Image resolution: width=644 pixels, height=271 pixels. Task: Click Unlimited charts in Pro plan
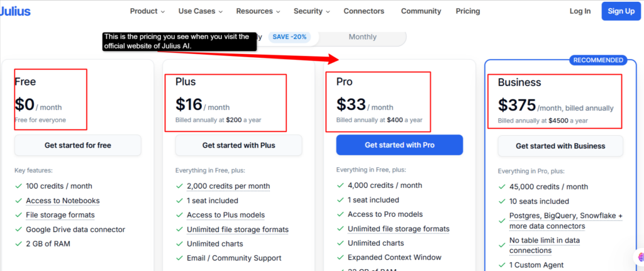click(376, 243)
